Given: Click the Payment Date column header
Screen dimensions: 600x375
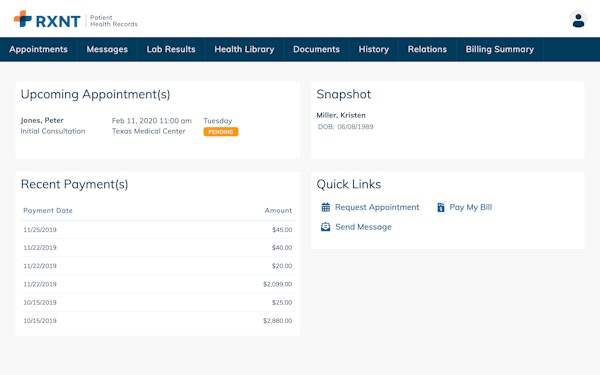Looking at the screenshot, I should pyautogui.click(x=48, y=210).
